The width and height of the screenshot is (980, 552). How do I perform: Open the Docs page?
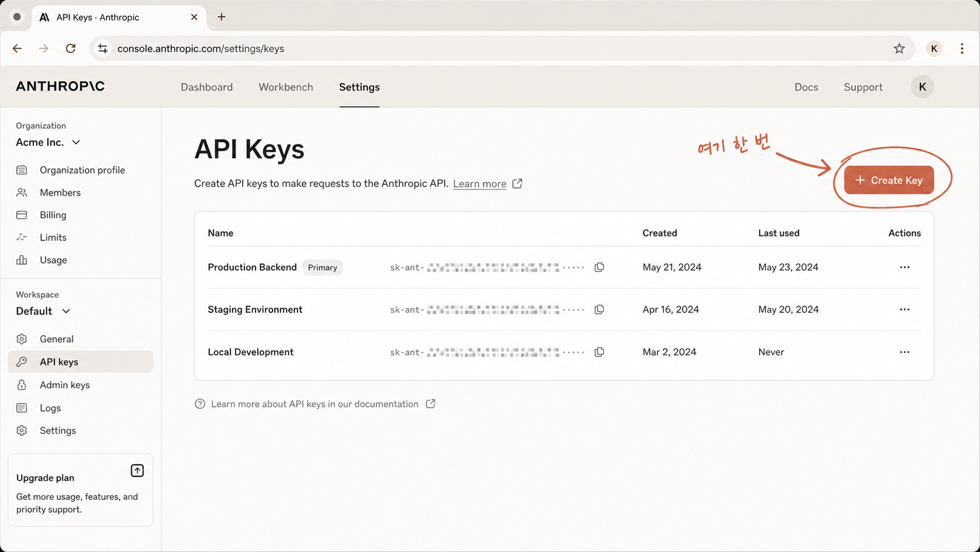click(x=806, y=87)
